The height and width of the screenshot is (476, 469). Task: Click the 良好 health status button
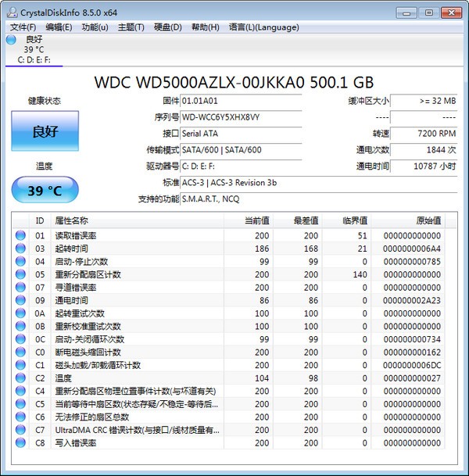coord(45,131)
